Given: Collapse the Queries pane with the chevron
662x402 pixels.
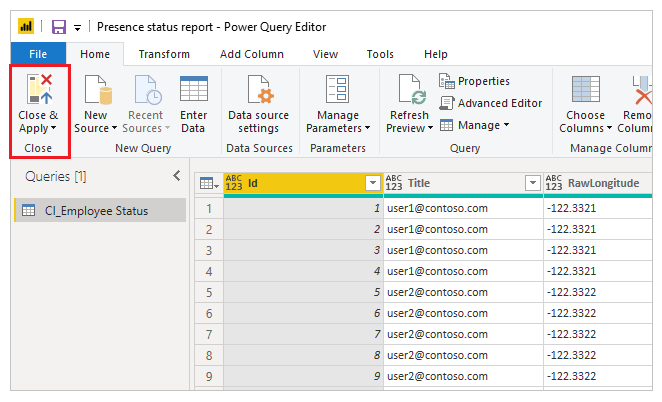Looking at the screenshot, I should coord(177,176).
